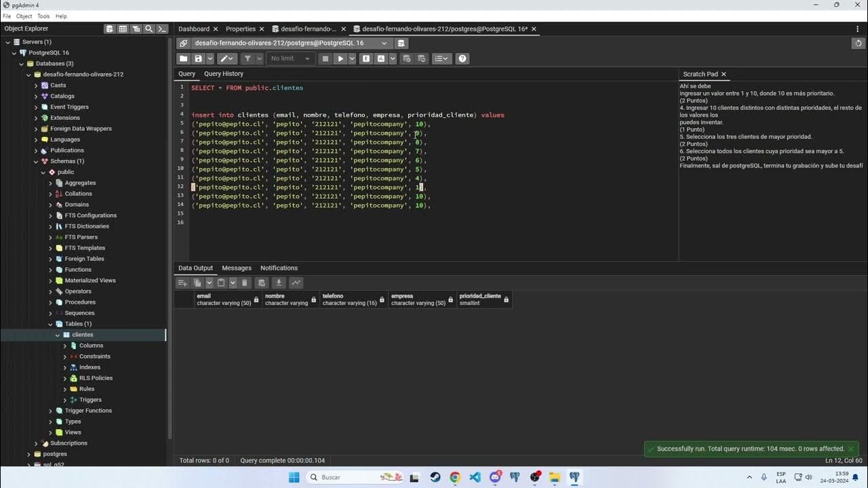Open the save options dropdown arrow
This screenshot has height=488, width=868.
click(x=210, y=59)
